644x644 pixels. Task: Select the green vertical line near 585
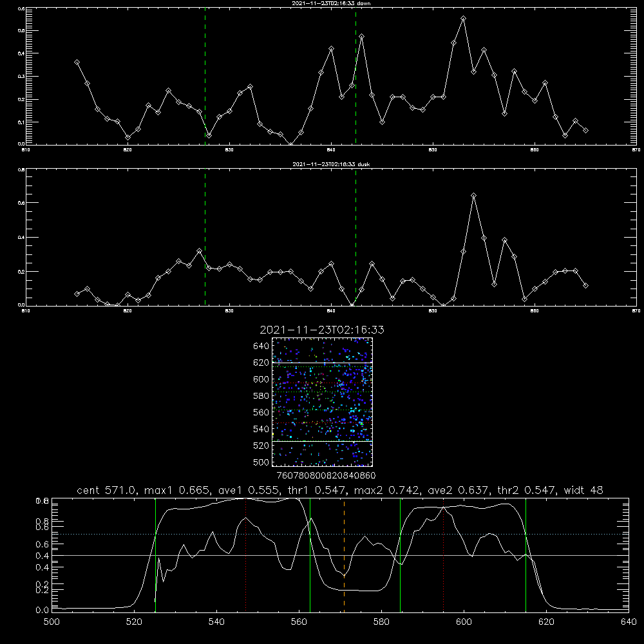(x=400, y=555)
